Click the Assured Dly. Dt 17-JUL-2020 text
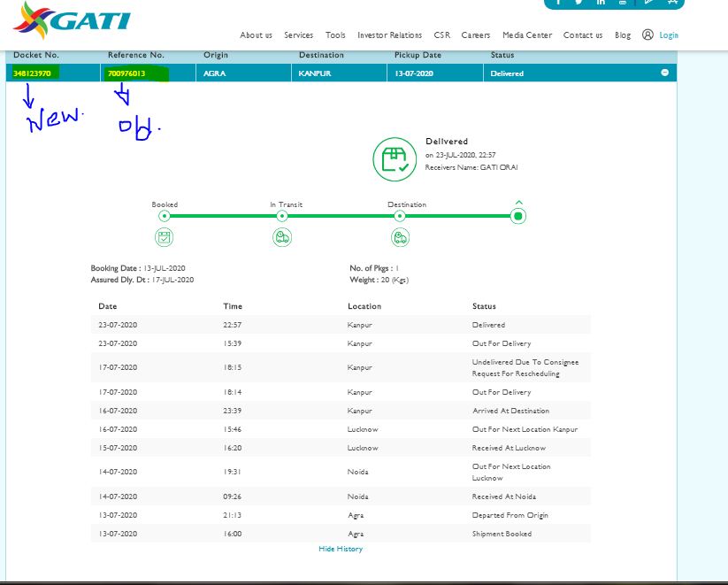 [142, 280]
